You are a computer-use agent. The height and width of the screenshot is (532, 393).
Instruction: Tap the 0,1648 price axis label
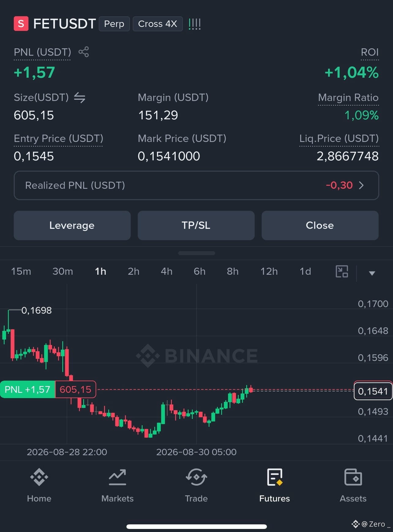coord(373,331)
